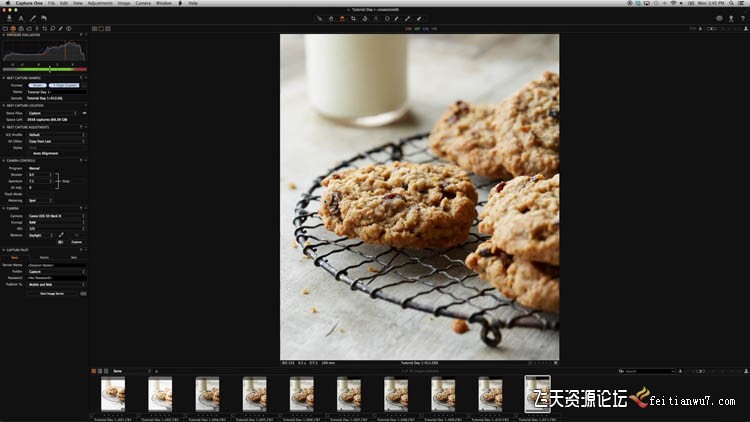
Task: Choose the orange Loupe cursor tool
Action: click(342, 19)
